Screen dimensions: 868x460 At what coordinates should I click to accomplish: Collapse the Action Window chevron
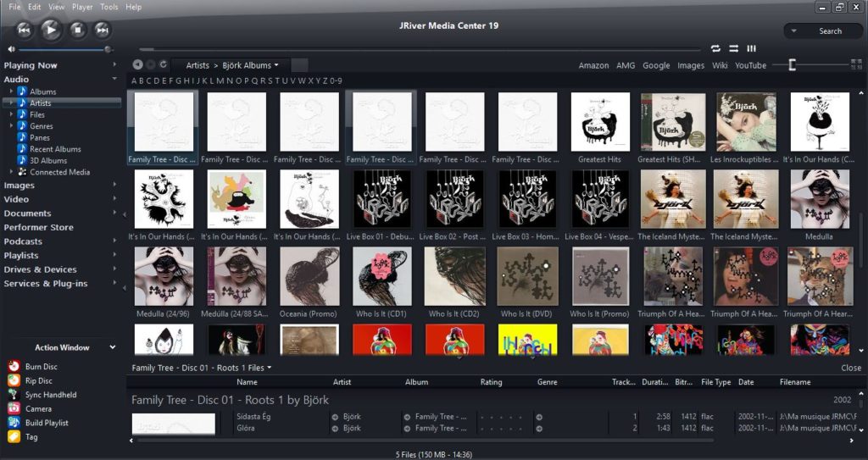click(x=113, y=347)
